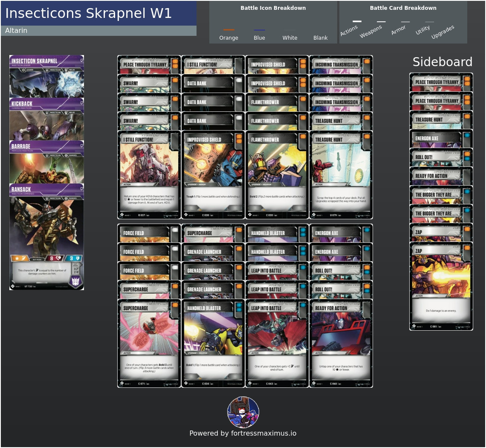View the fully shown Treasure Hunt card

(341, 175)
